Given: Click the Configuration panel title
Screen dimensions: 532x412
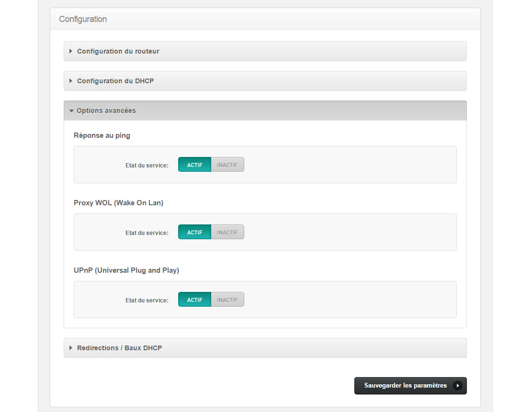Looking at the screenshot, I should click(x=83, y=19).
